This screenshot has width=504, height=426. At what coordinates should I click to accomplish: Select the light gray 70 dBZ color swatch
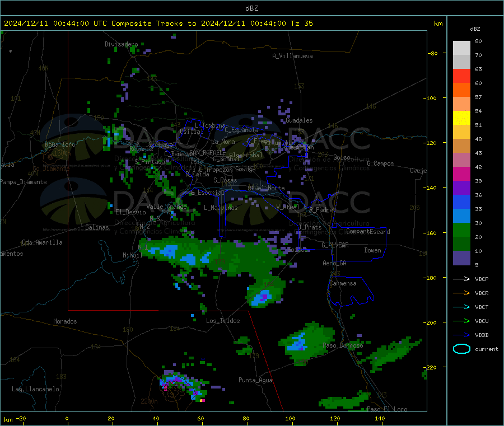click(461, 48)
